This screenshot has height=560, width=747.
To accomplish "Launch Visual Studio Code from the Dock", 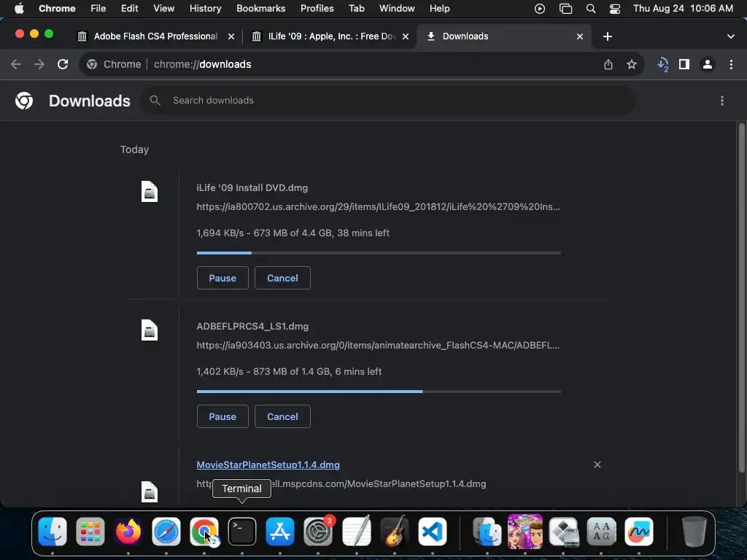I will [433, 531].
